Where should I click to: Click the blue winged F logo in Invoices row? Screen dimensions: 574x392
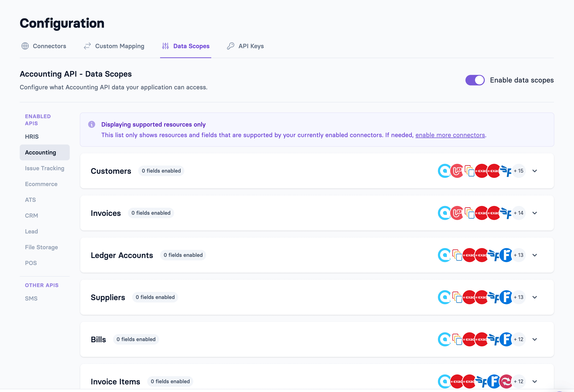tap(506, 213)
